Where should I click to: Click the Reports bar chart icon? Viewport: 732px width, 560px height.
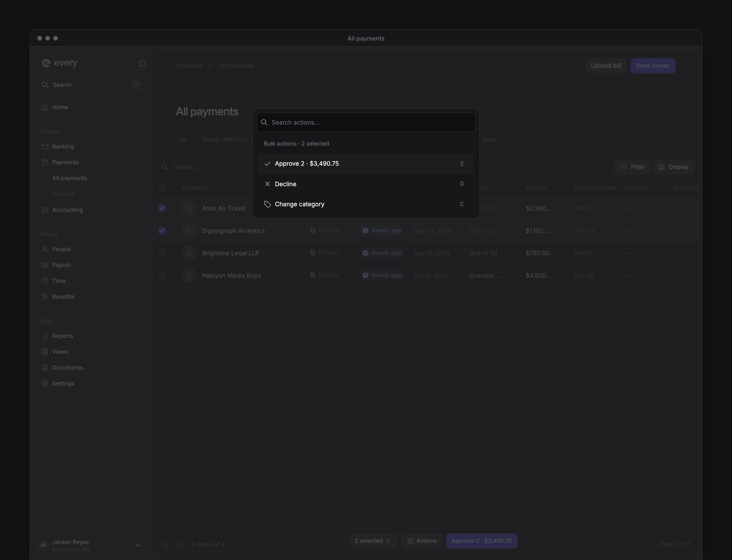click(x=45, y=336)
